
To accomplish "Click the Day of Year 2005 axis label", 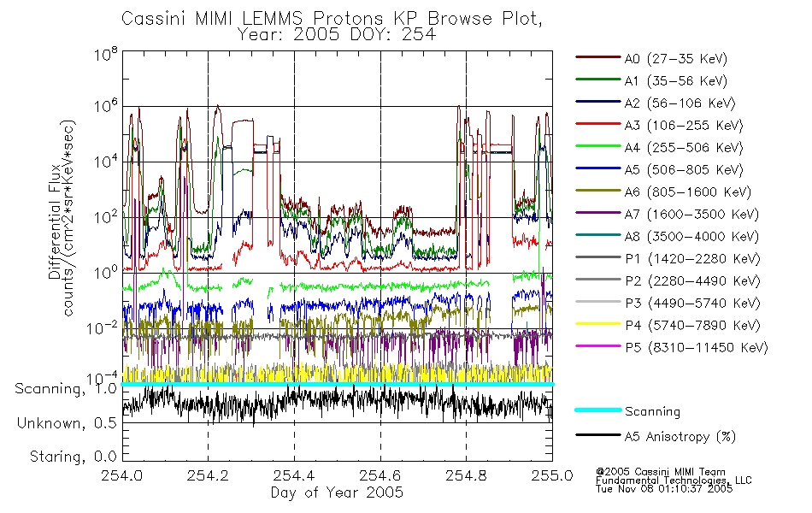I will pyautogui.click(x=337, y=492).
